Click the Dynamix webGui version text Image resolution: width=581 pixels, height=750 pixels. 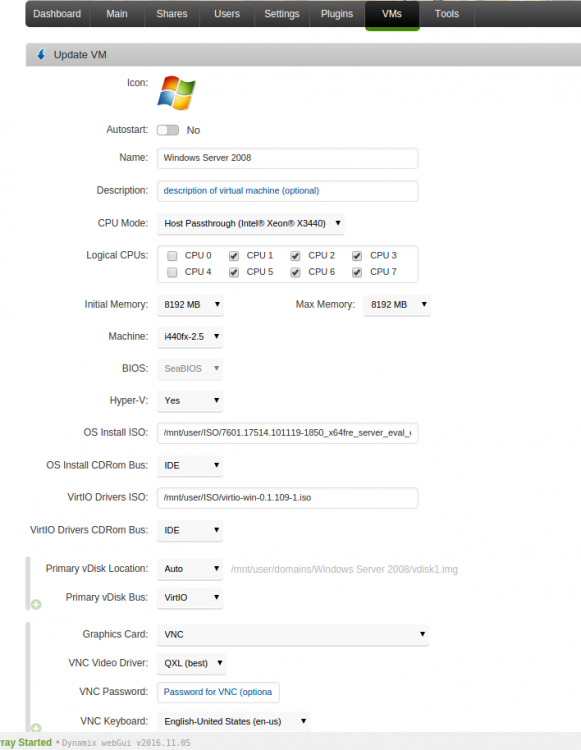(x=126, y=743)
